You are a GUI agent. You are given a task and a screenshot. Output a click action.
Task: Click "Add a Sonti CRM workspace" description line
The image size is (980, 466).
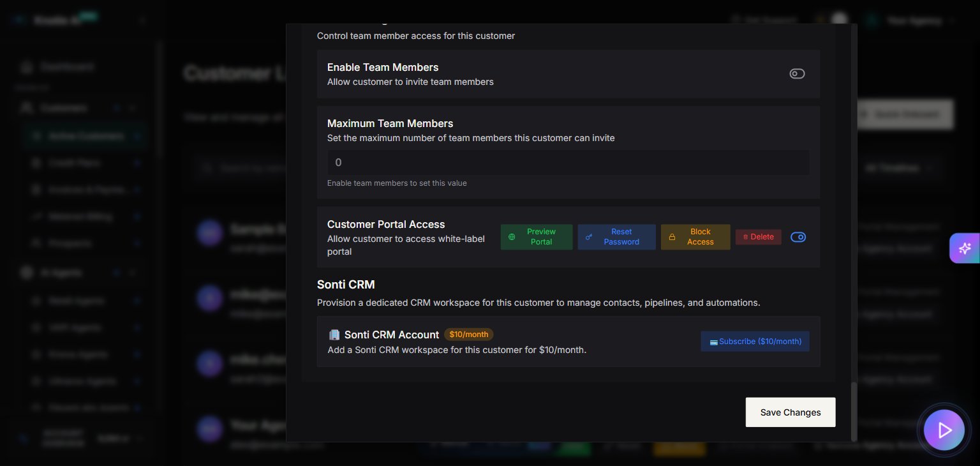coord(457,350)
